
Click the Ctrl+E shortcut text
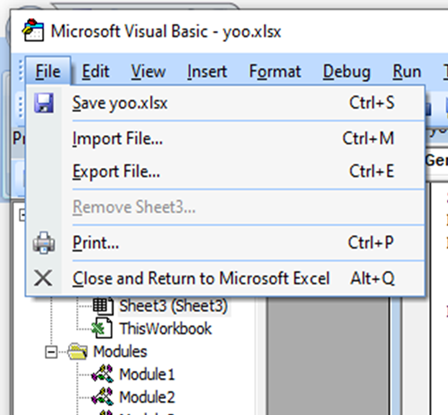click(x=372, y=171)
